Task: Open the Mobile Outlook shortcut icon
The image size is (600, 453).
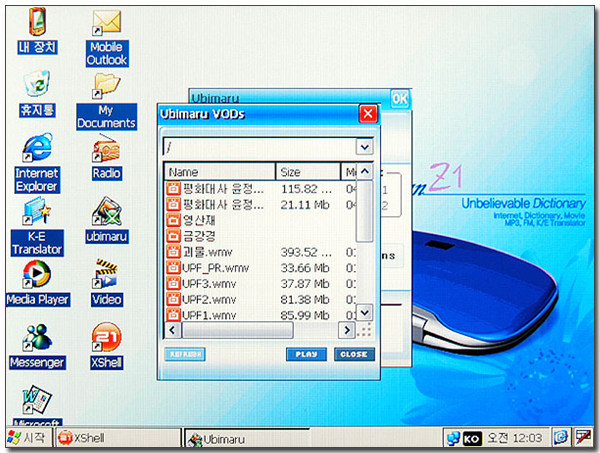Action: pyautogui.click(x=107, y=23)
